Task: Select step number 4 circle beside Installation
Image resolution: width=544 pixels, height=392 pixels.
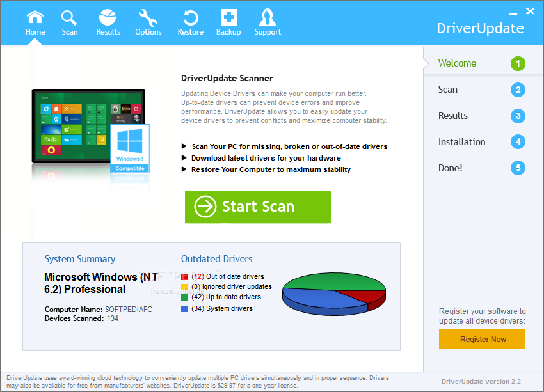Action: click(518, 142)
